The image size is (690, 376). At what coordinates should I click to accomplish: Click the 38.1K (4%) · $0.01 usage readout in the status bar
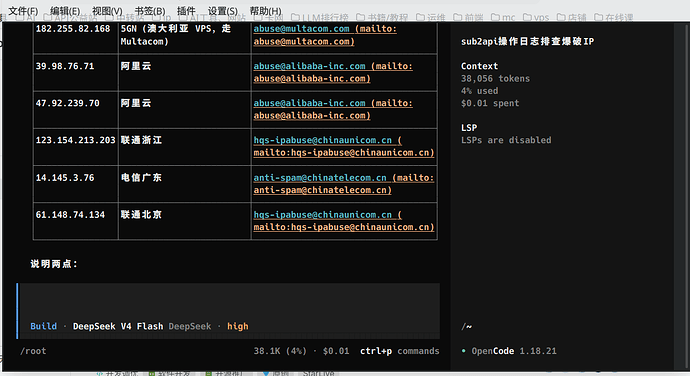pyautogui.click(x=301, y=351)
